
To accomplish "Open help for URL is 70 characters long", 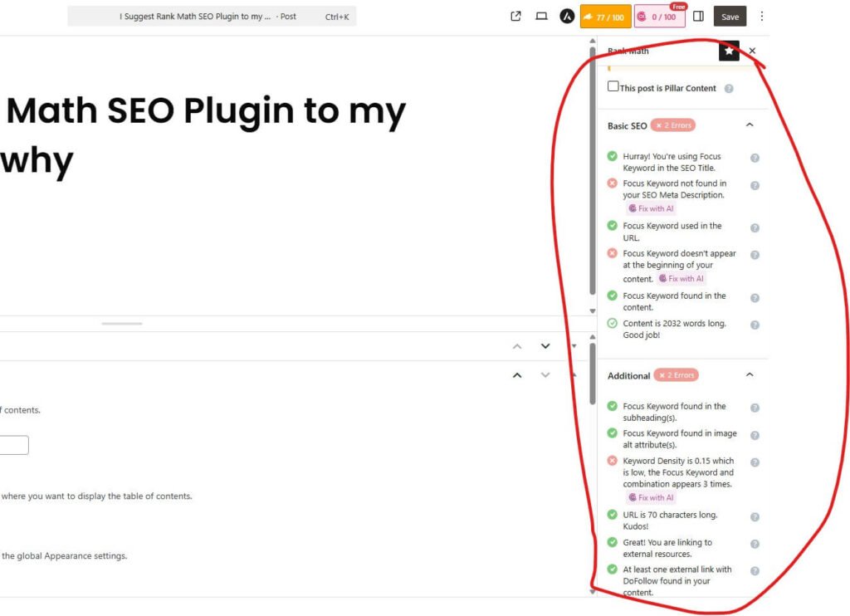I will (x=755, y=516).
